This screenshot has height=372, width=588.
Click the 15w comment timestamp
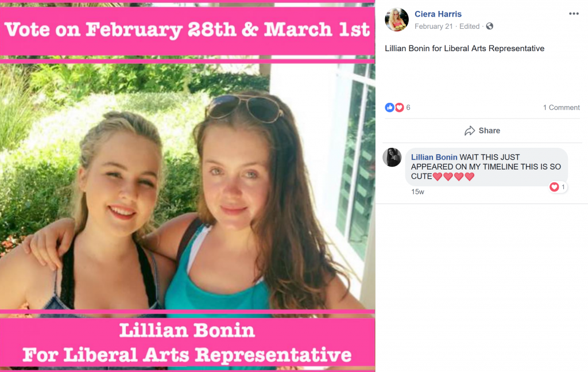point(417,192)
